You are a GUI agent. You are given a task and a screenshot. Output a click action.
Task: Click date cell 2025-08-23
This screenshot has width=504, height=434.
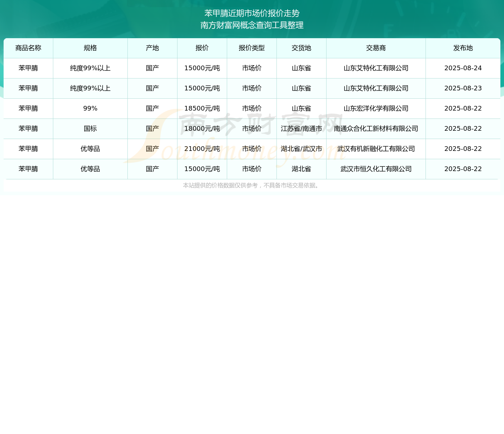pyautogui.click(x=463, y=88)
